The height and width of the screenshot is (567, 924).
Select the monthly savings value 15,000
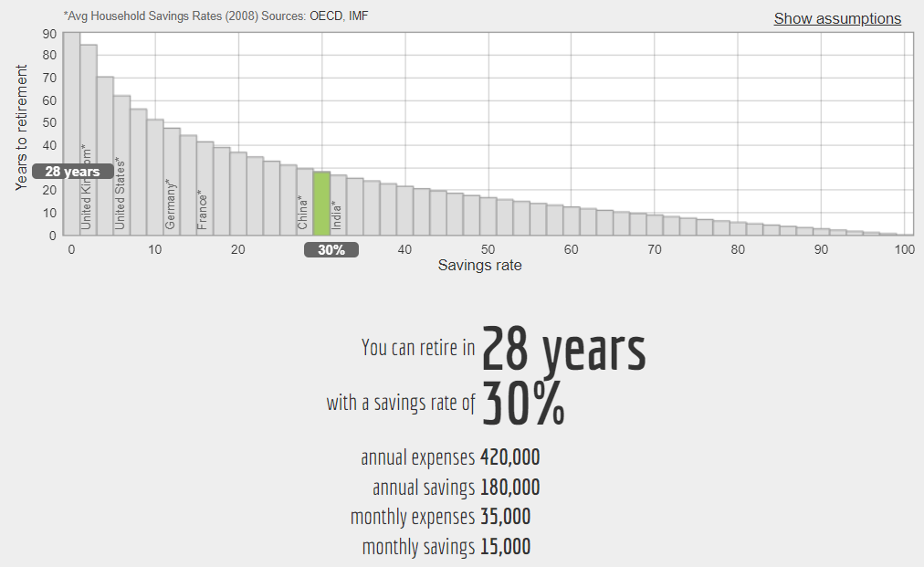[x=505, y=547]
